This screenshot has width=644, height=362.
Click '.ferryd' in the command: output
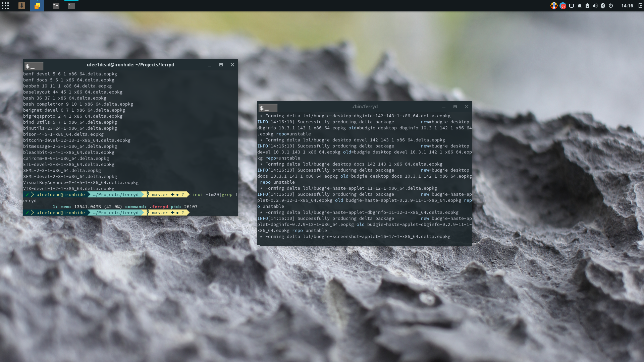(159, 207)
